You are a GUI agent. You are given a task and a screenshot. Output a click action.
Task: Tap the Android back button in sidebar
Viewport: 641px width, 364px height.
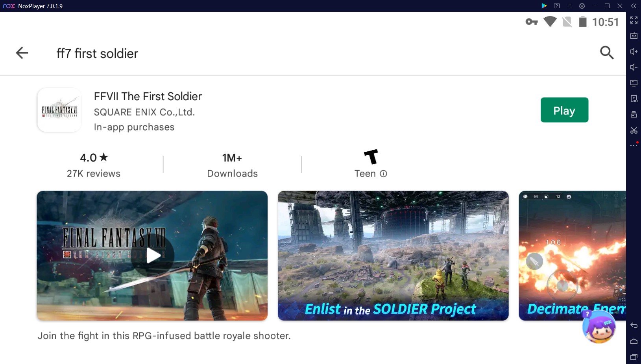pos(634,325)
